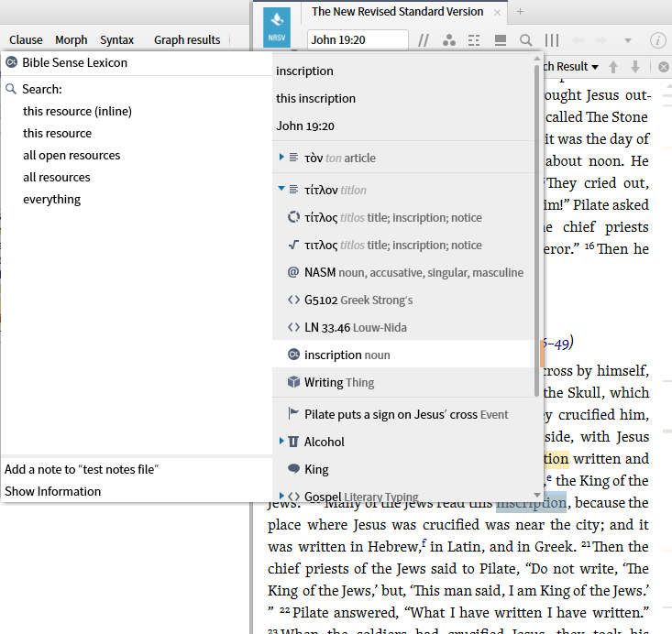
Task: Click the context menu scrollbar
Action: pos(536,231)
